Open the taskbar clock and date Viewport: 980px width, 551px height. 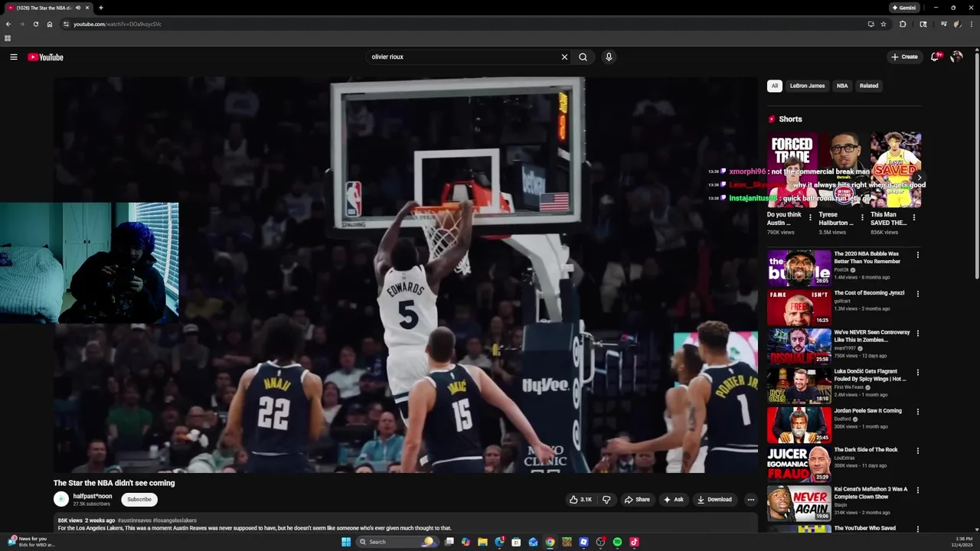point(963,542)
